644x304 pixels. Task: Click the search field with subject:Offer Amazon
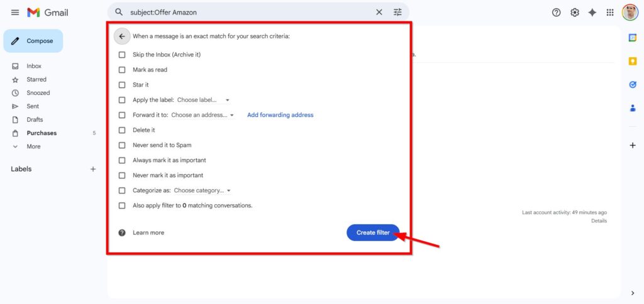250,13
